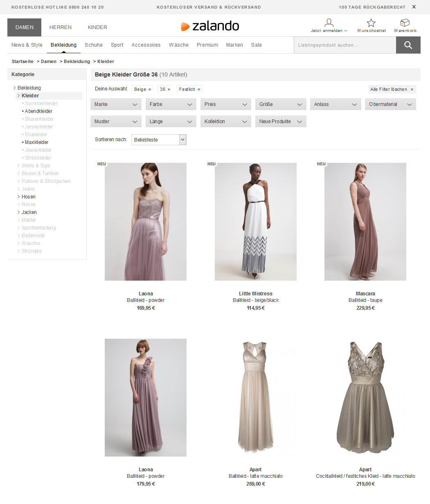Viewport: 430px width, 504px height.
Task: Open the Anlass filter dropdown
Action: (335, 104)
